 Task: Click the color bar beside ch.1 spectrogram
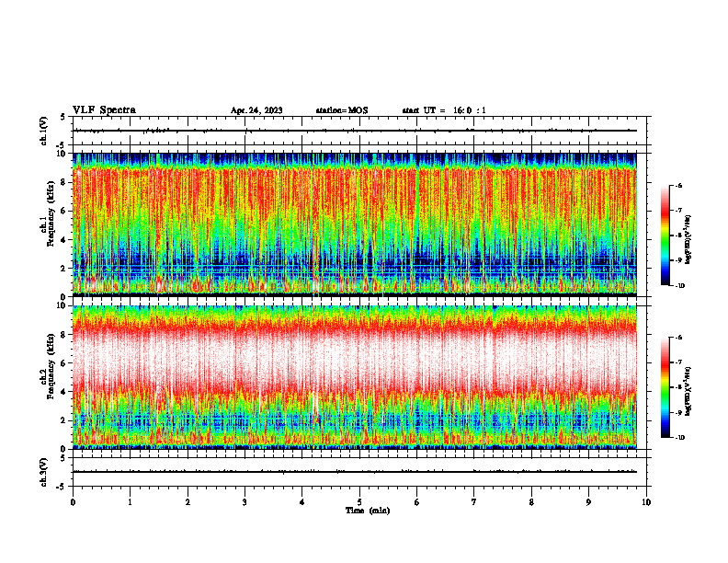(x=665, y=236)
